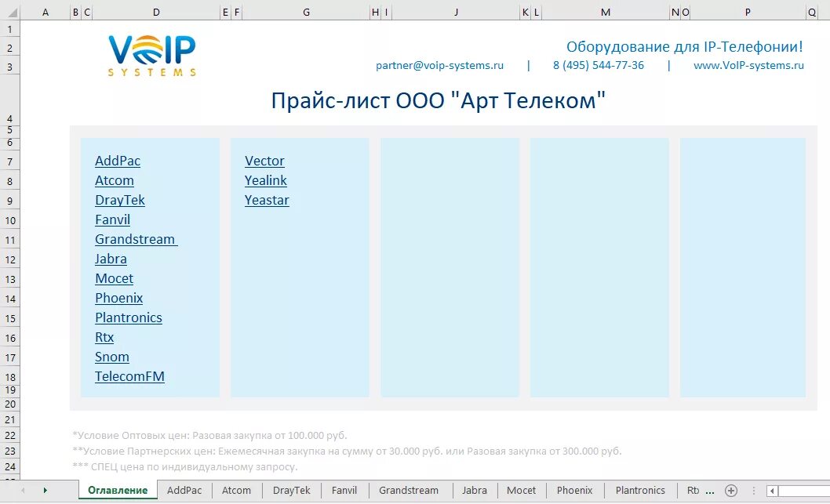Click the Прайс-лист ООО "Арт Телеком" title
This screenshot has width=830, height=504.
438,100
